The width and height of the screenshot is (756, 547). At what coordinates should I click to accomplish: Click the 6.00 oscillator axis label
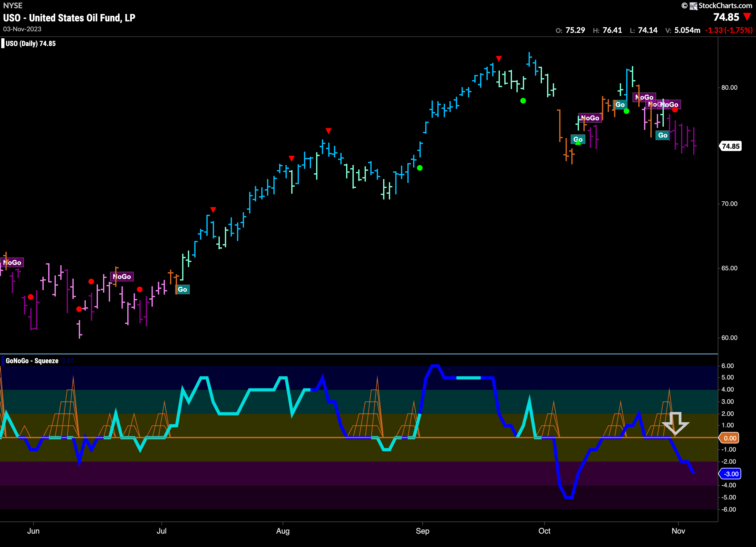(728, 366)
